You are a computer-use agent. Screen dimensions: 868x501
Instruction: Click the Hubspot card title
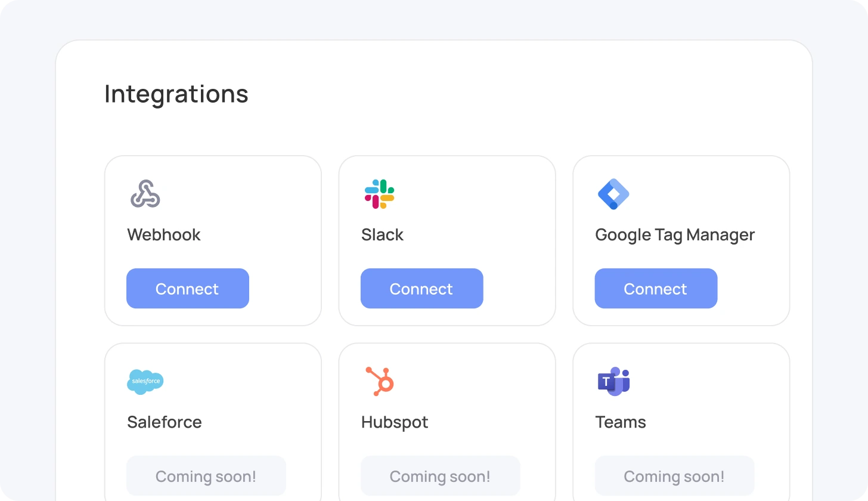(395, 422)
